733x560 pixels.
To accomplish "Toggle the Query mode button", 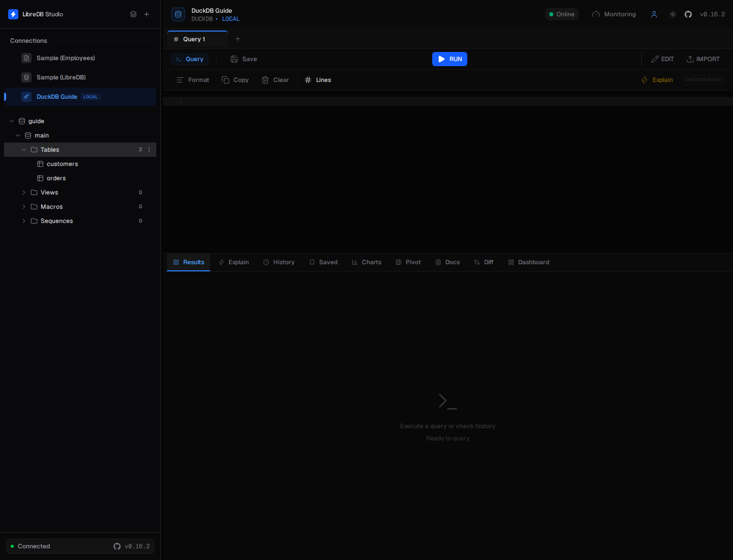I will click(189, 59).
